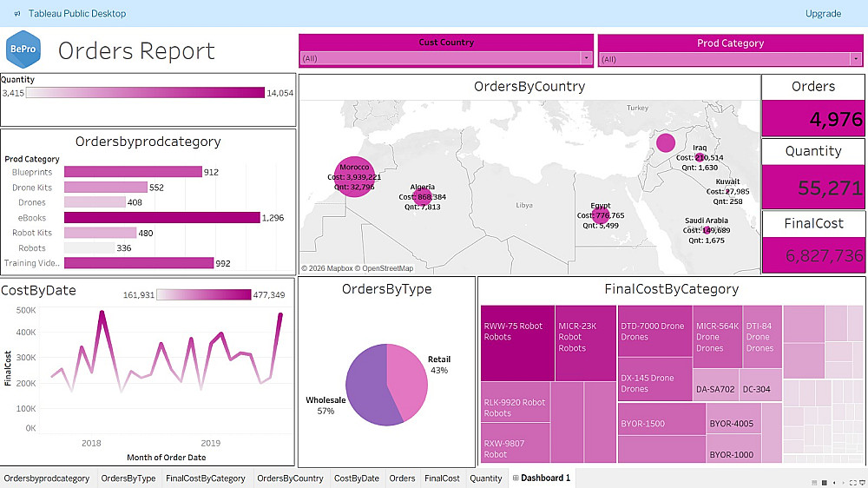Click the Algeria bubble on the map
Viewport: 868px width, 488px height.
(423, 196)
